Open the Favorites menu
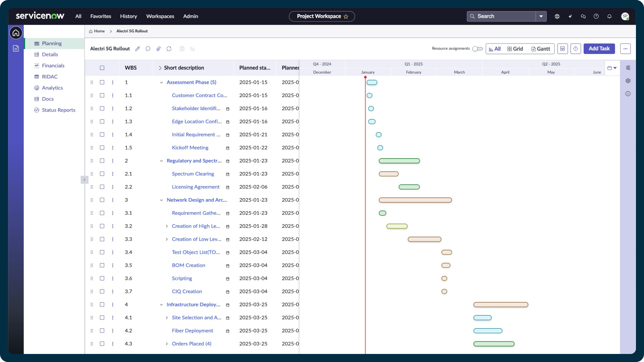Screen dimensions: 644x362 [x=101, y=16]
